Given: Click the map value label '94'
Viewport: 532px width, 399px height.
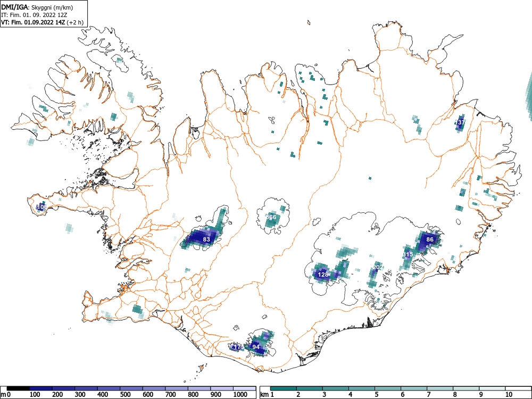Looking at the screenshot, I should 256,347.
